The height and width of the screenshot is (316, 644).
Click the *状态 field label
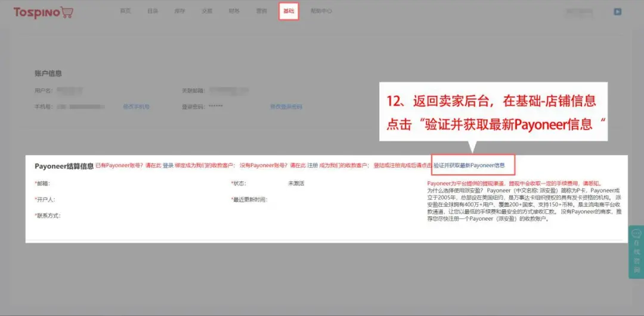[239, 184]
